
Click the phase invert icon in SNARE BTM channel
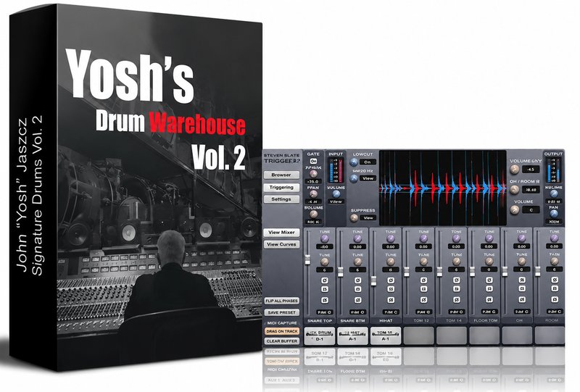tap(357, 280)
